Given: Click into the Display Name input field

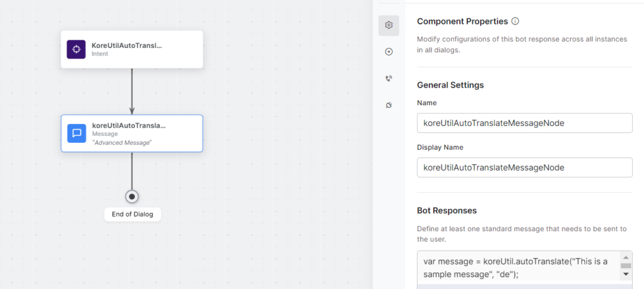Looking at the screenshot, I should coord(525,167).
